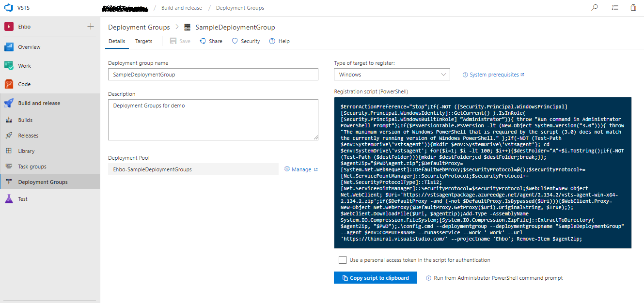Click the disabled Save button
The image size is (644, 303).
[x=180, y=41]
